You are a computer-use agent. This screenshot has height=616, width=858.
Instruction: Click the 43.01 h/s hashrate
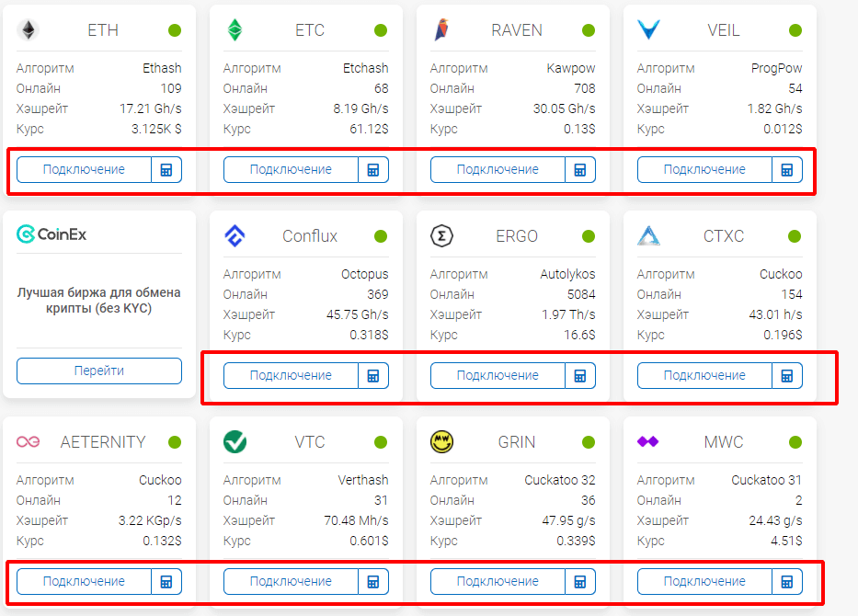pyautogui.click(x=775, y=314)
